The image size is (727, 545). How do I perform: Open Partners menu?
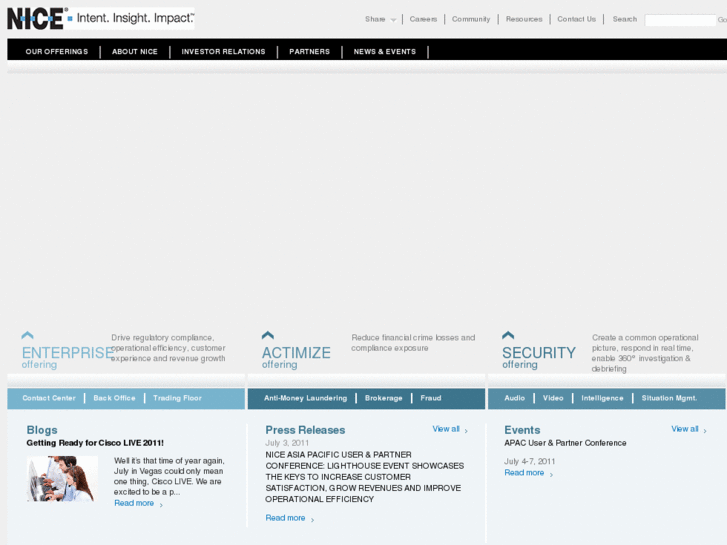(x=309, y=51)
